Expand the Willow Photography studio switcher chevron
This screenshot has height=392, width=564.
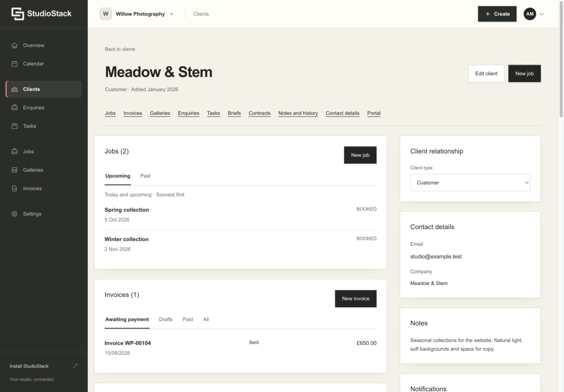tap(171, 14)
